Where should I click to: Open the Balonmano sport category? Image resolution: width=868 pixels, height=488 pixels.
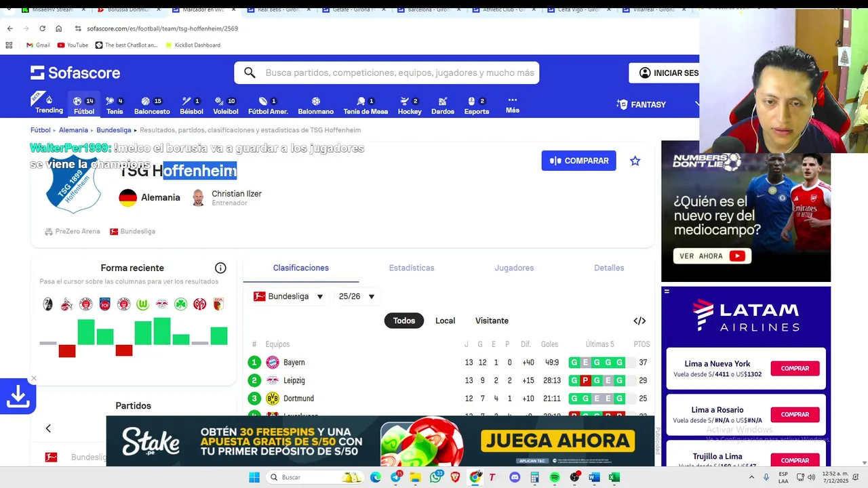click(315, 106)
